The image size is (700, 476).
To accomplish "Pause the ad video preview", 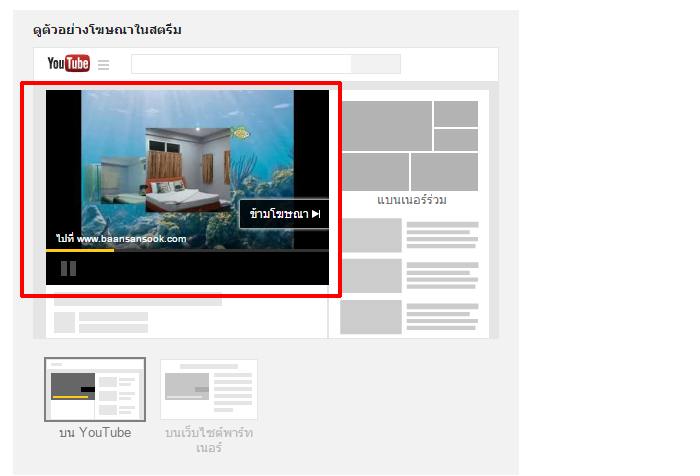I will 68,268.
